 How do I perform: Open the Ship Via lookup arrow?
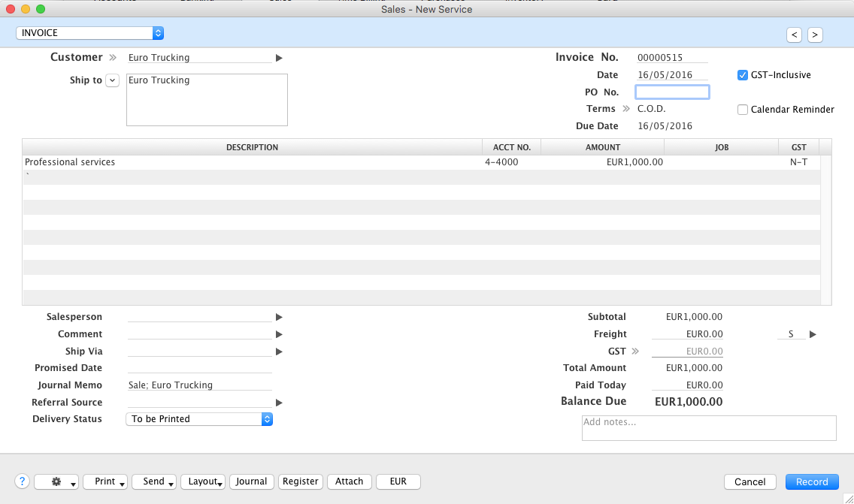pyautogui.click(x=279, y=352)
